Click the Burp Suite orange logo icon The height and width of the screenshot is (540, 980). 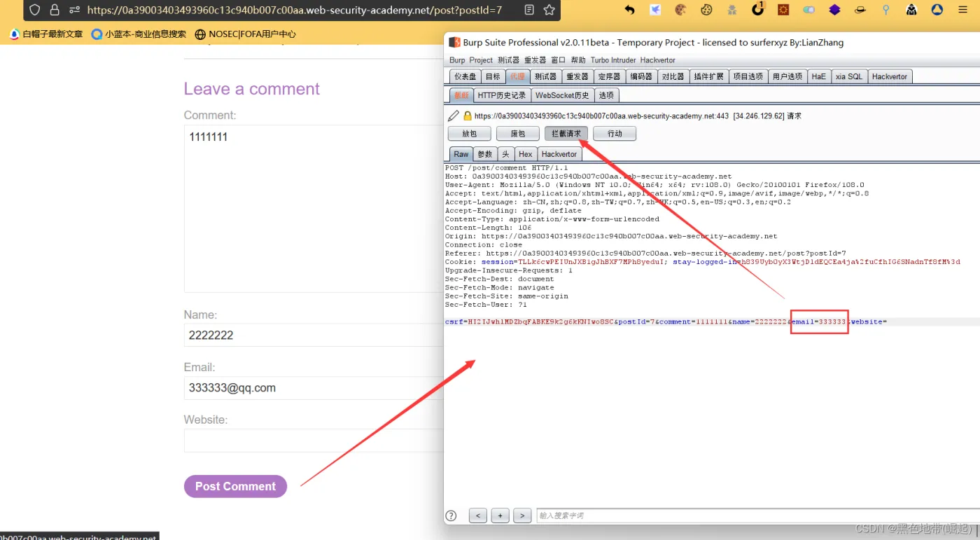[454, 42]
